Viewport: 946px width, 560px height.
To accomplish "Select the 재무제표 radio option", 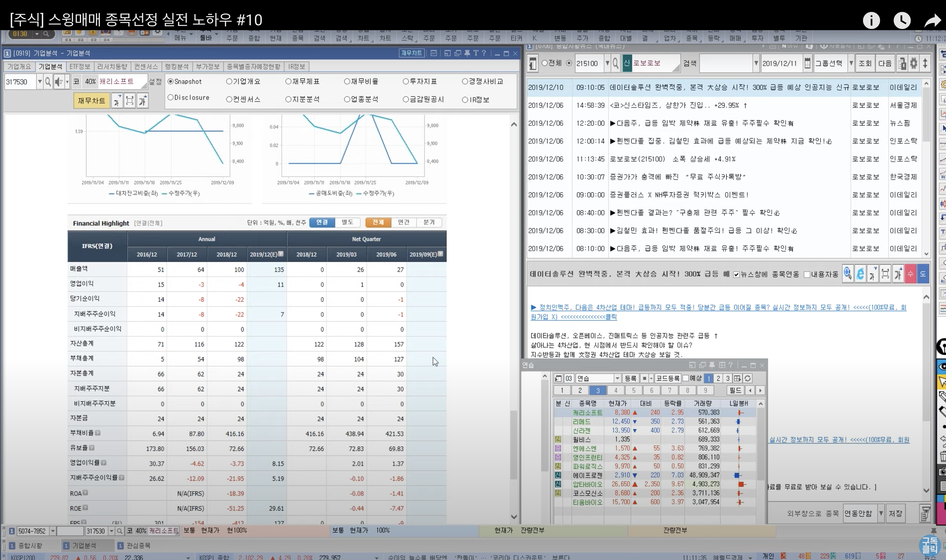I will [x=288, y=82].
